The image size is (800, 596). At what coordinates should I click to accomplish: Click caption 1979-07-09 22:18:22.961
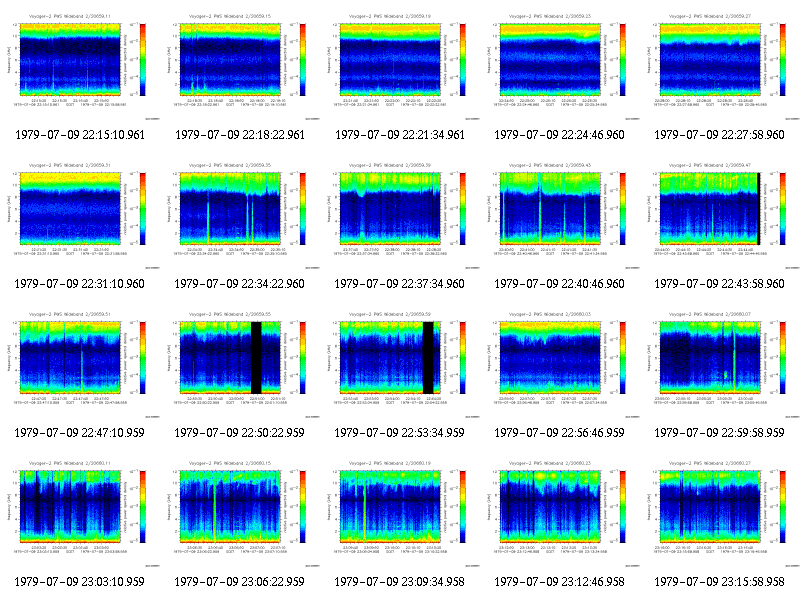click(240, 135)
